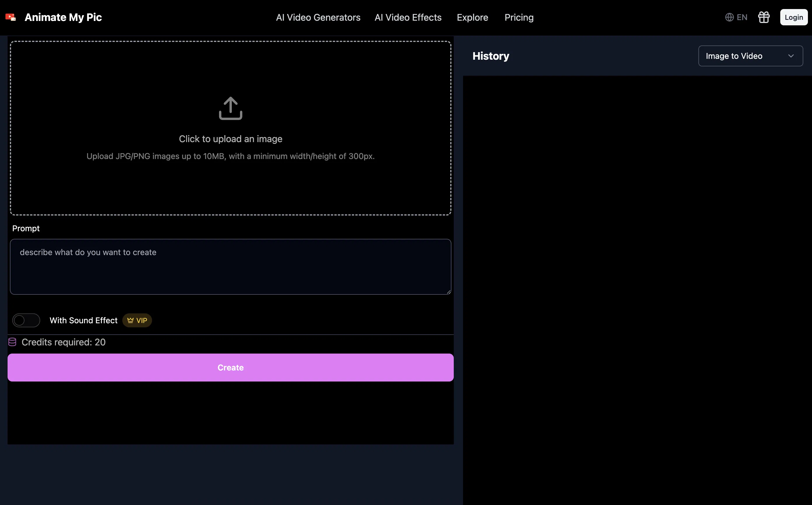The height and width of the screenshot is (505, 812).
Task: Open the AI Video Effects menu
Action: pos(408,17)
